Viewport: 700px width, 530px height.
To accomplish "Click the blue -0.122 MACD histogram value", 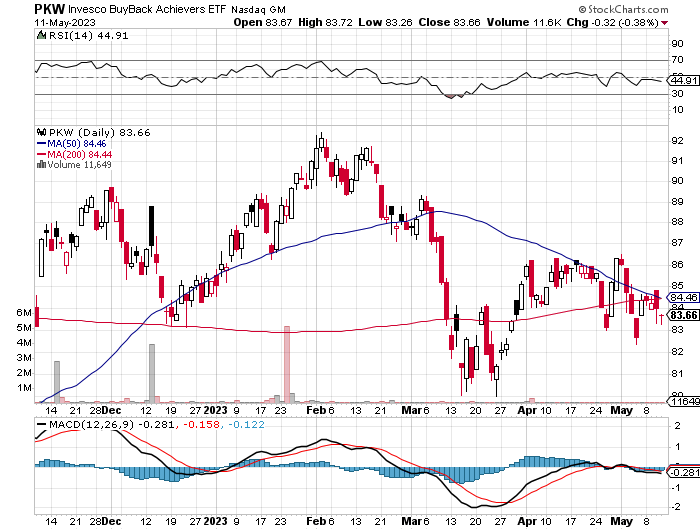I will pos(246,425).
